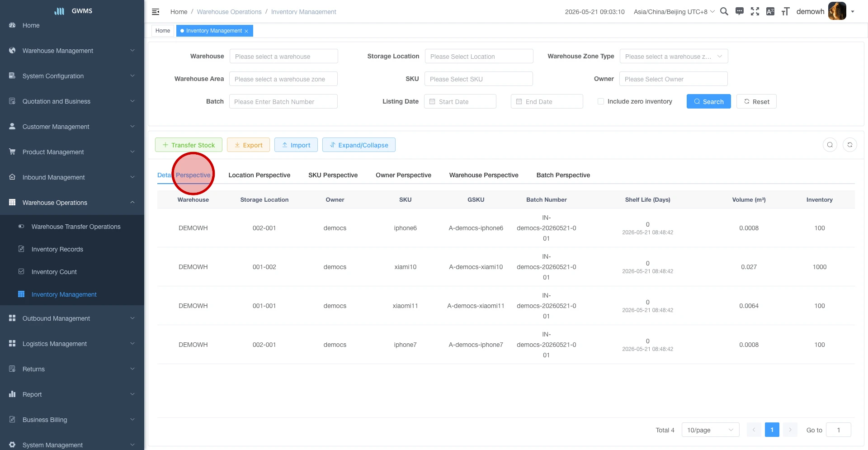
Task: Click the Inbound Management sidebar icon
Action: [x=12, y=177]
